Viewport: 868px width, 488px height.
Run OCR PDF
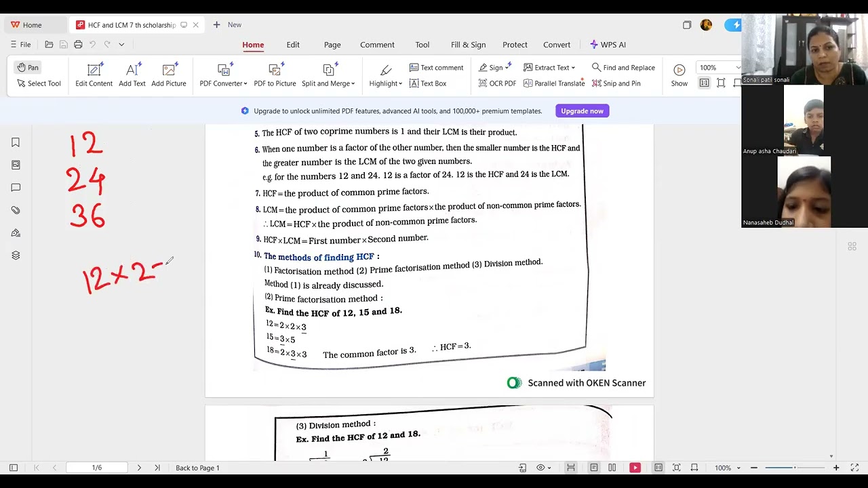[497, 83]
